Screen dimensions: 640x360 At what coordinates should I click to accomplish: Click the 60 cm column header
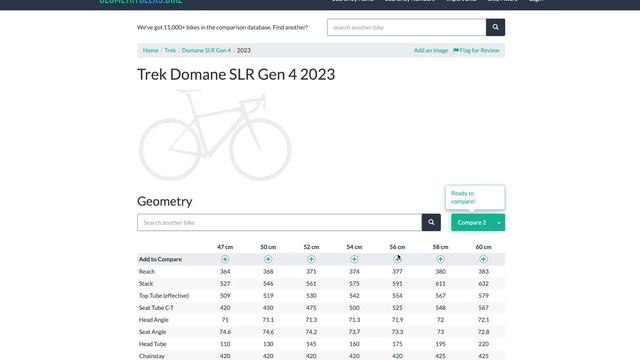point(483,247)
